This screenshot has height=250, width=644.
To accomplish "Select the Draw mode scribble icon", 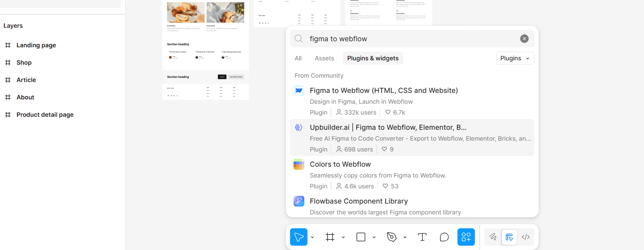I will pyautogui.click(x=493, y=237).
